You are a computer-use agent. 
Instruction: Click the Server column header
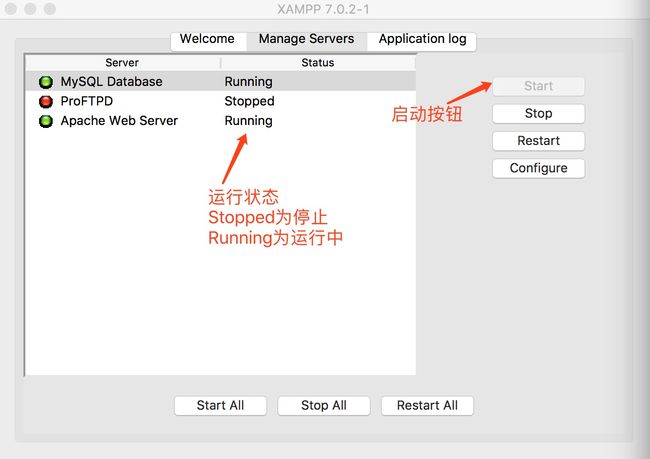(x=122, y=63)
